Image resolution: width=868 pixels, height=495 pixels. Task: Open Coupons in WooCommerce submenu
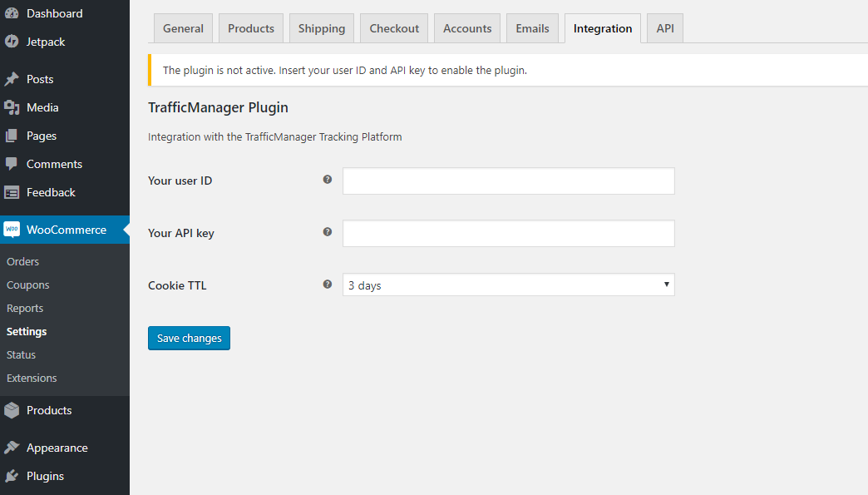27,285
